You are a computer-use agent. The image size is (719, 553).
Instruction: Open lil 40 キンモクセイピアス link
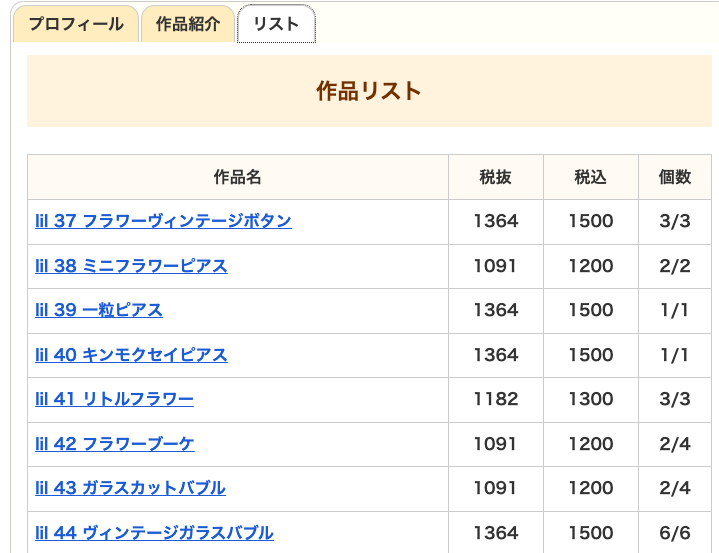tap(131, 355)
